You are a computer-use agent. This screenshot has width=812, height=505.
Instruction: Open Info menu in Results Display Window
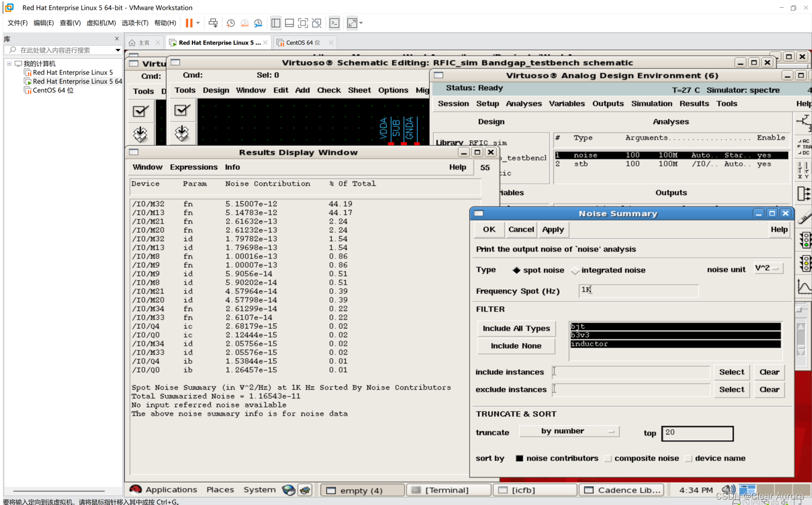(x=232, y=167)
